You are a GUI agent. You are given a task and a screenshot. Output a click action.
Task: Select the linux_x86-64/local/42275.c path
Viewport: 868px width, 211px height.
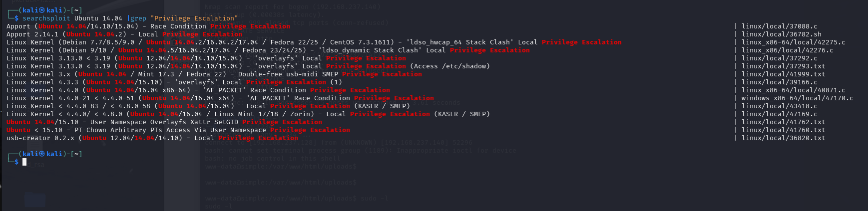click(x=794, y=42)
